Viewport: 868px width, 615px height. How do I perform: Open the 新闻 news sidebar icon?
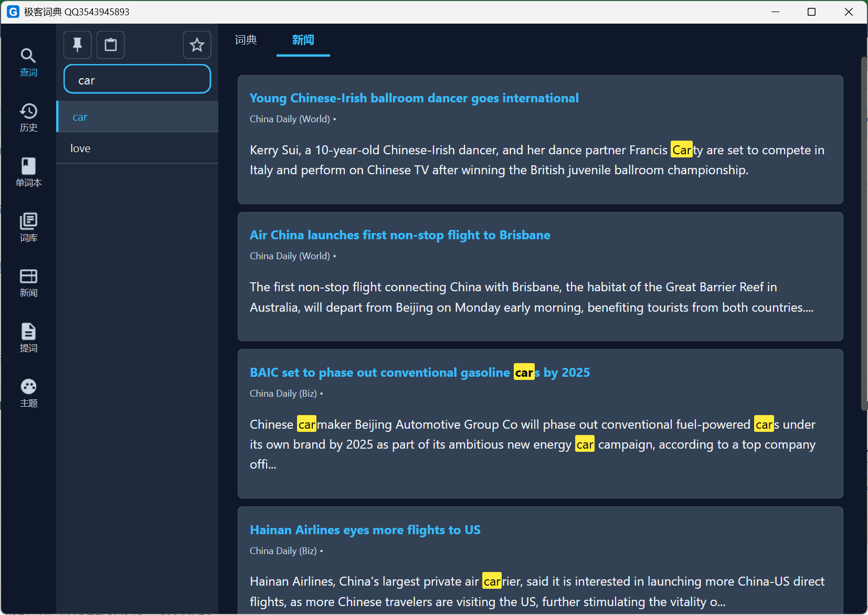tap(28, 282)
